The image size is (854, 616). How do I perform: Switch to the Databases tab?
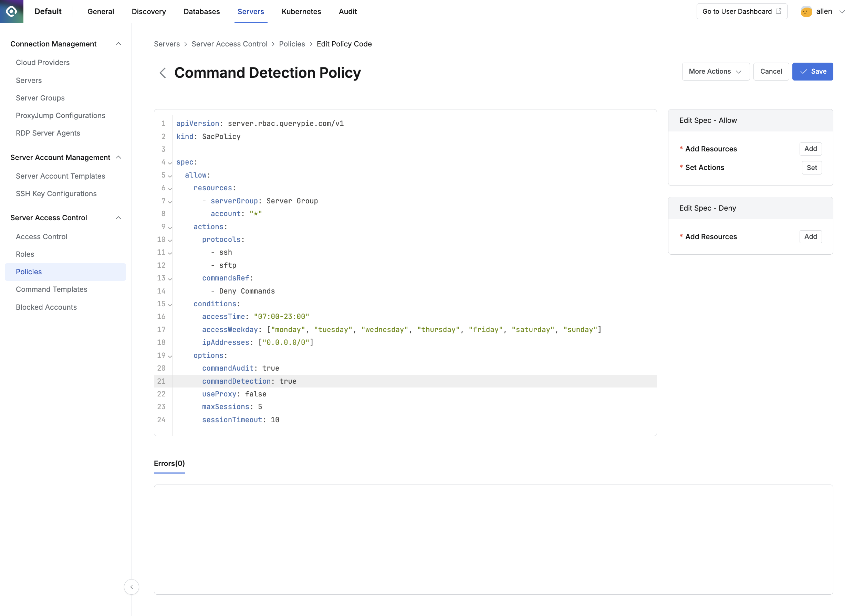pyautogui.click(x=202, y=12)
